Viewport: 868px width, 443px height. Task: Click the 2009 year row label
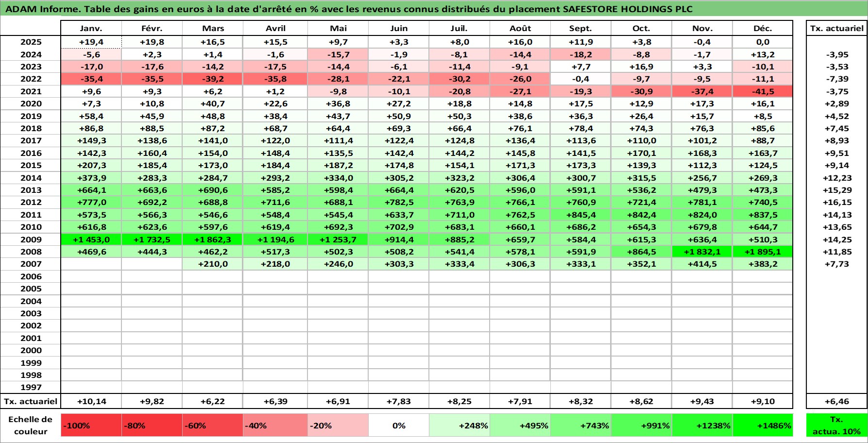pyautogui.click(x=31, y=239)
